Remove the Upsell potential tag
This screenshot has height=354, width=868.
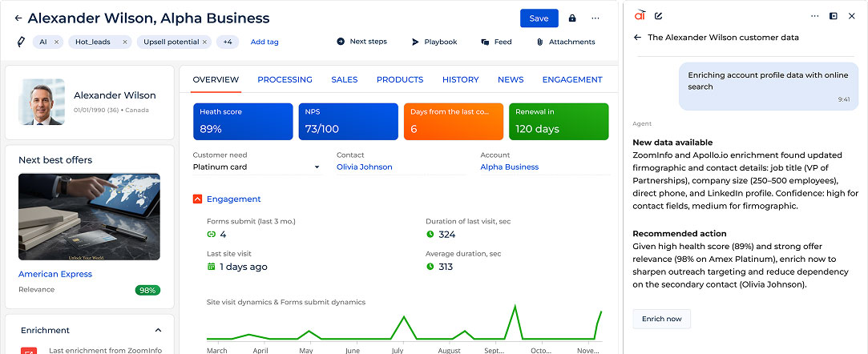[204, 42]
